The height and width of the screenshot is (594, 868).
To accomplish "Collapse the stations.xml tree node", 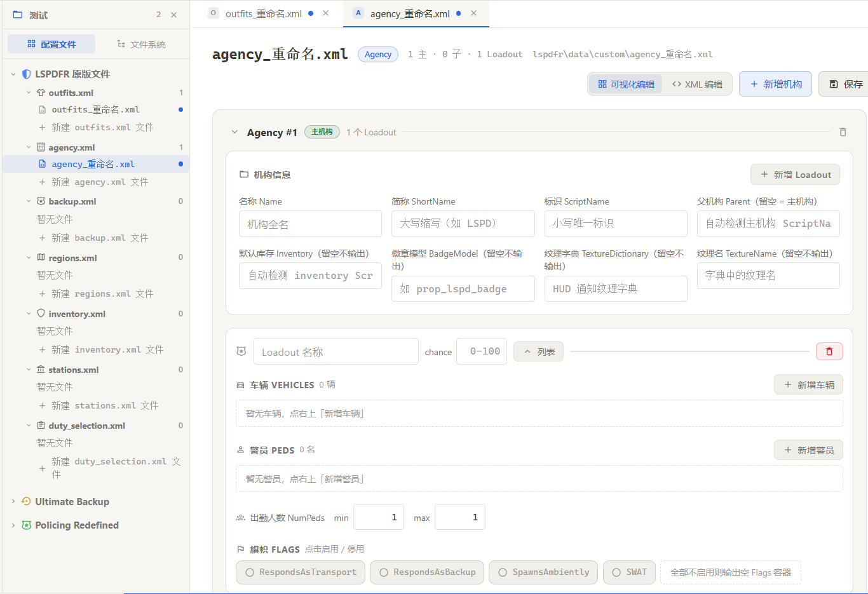I will (x=29, y=370).
